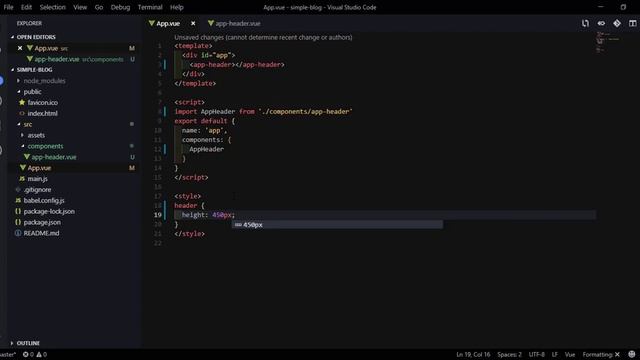Viewport: 640px width, 360px height.
Task: Open index.html file
Action: [42, 113]
